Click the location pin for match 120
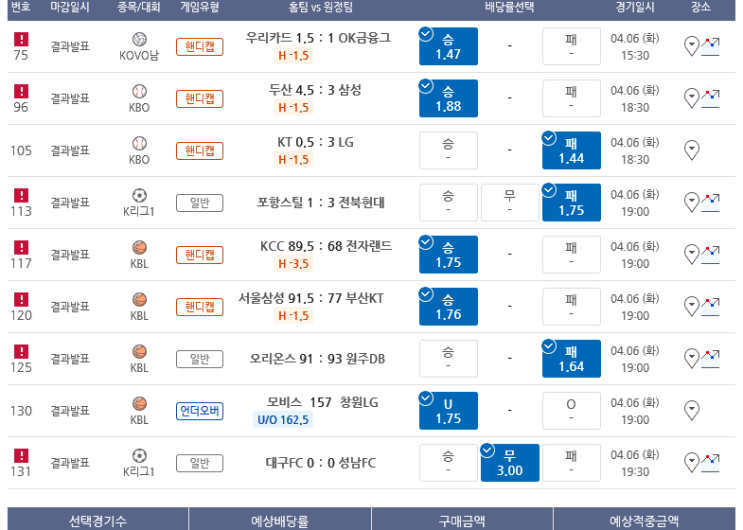Screen dimensions: 743x530 tap(691, 306)
